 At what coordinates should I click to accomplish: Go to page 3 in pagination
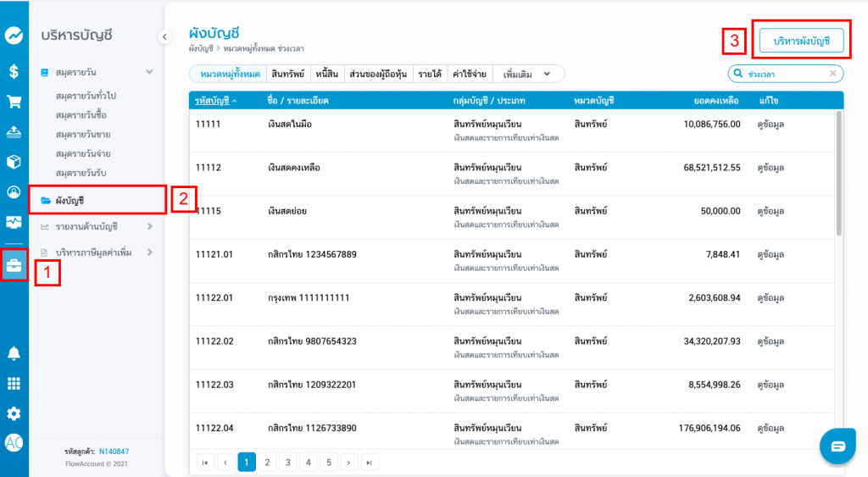(x=287, y=462)
